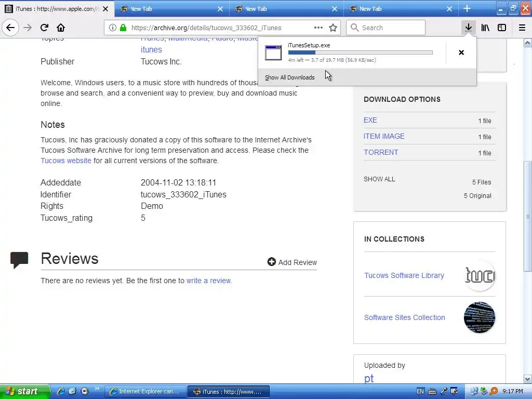This screenshot has height=399, width=532.
Task: Toggle the downloads arrow toolbar button
Action: 468,28
